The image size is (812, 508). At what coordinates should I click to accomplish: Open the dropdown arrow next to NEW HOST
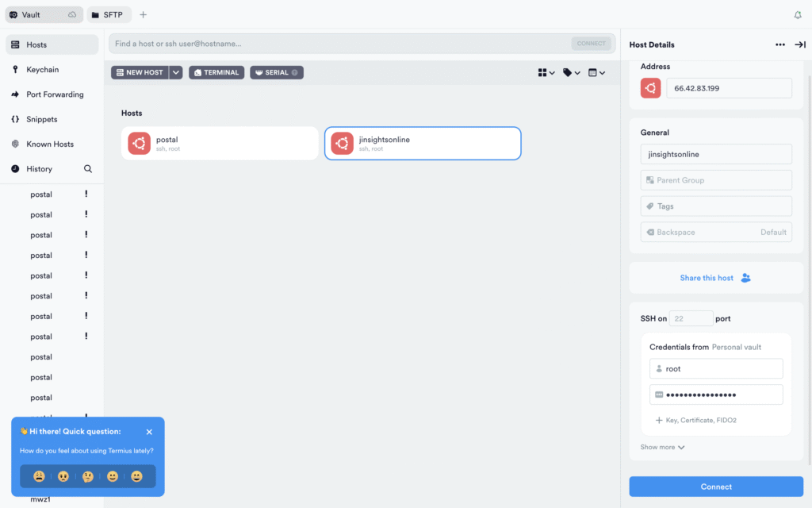click(x=176, y=72)
